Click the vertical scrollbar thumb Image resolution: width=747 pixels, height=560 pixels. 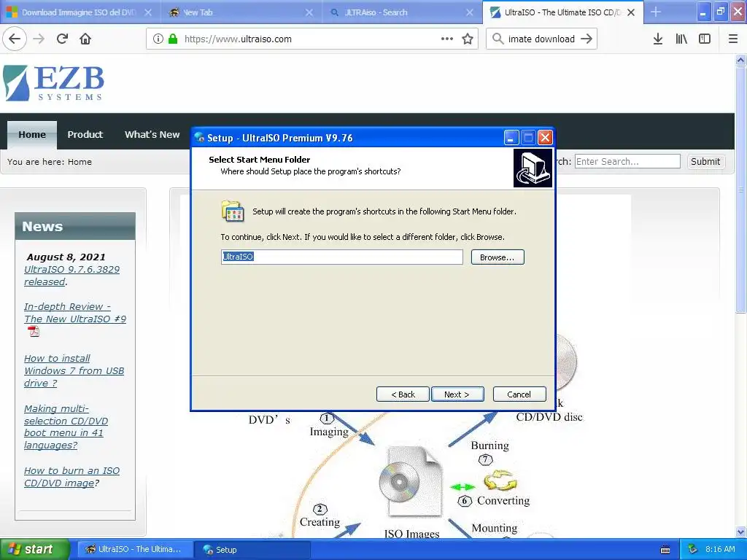[x=740, y=190]
